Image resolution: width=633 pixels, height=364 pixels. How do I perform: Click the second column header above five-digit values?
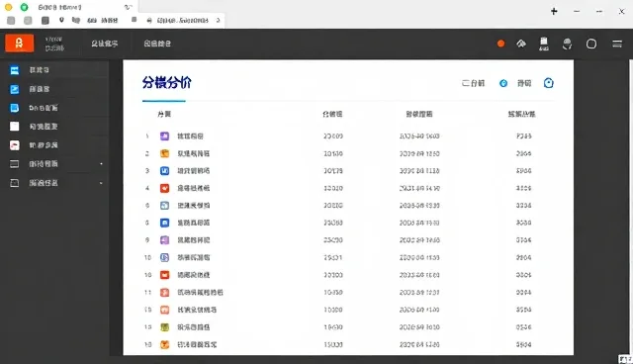(332, 114)
